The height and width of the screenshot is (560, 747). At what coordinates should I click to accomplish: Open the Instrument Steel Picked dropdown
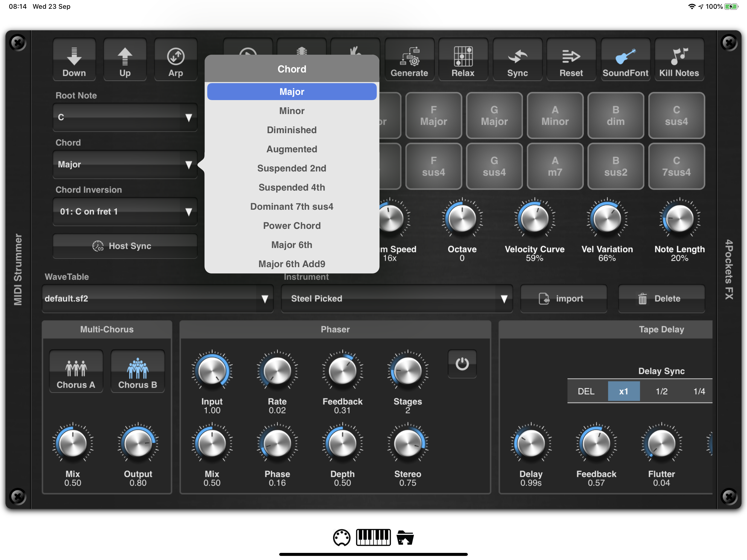click(396, 299)
